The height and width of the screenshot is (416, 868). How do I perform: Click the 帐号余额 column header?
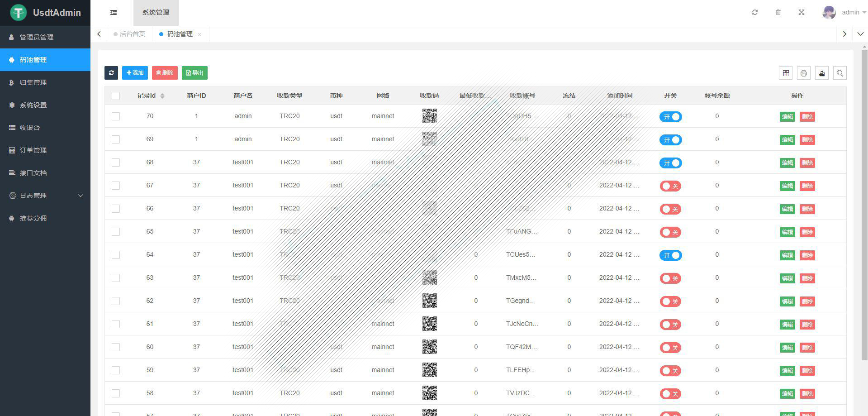(717, 96)
